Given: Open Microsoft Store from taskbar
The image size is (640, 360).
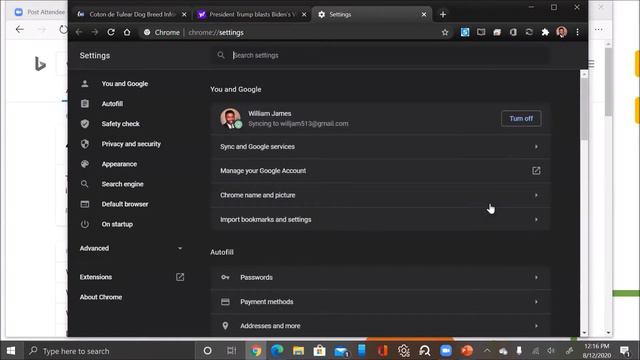Looking at the screenshot, I should click(320, 351).
